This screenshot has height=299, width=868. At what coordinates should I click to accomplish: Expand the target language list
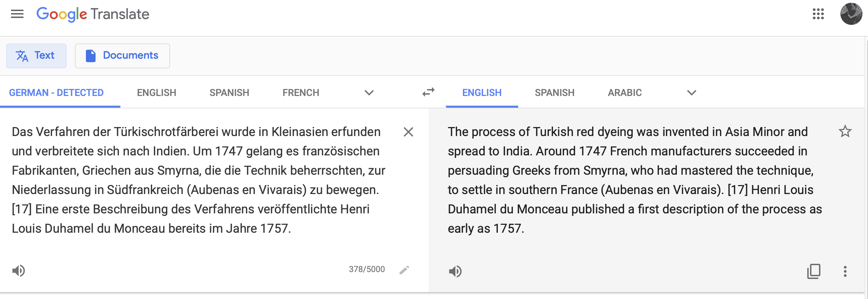click(x=691, y=93)
